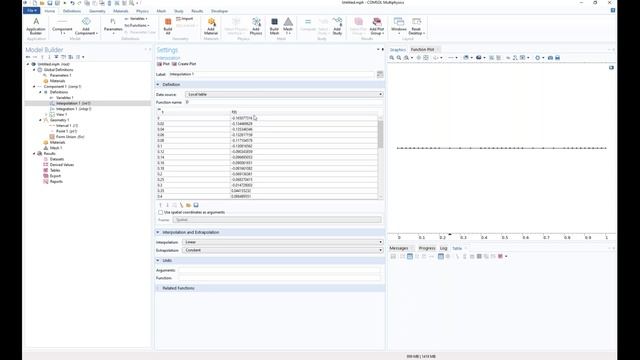This screenshot has height=360, width=640.
Task: Expand the View 1 tree node
Action: [x=46, y=115]
